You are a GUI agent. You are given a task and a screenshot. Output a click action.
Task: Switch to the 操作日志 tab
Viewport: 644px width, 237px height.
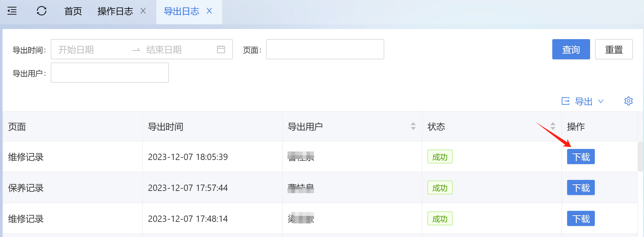click(115, 11)
